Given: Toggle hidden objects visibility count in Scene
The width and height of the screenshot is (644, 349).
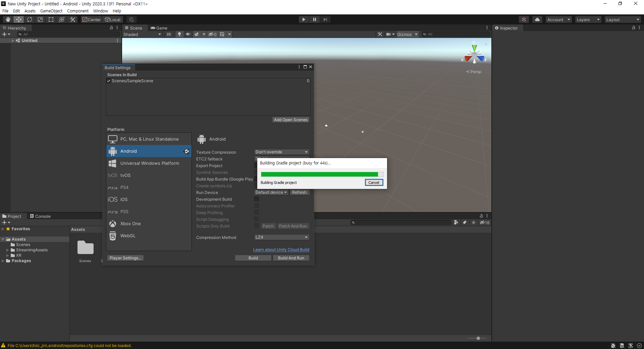Looking at the screenshot, I should click(212, 34).
